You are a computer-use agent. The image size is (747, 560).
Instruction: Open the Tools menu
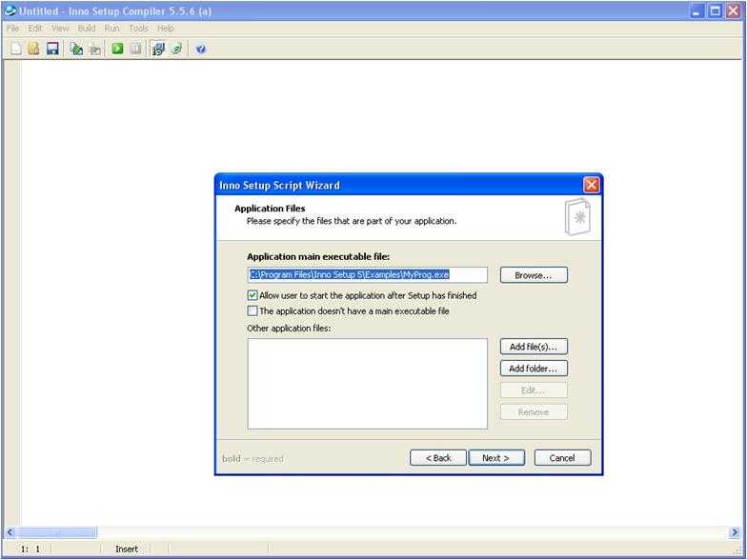pos(139,29)
